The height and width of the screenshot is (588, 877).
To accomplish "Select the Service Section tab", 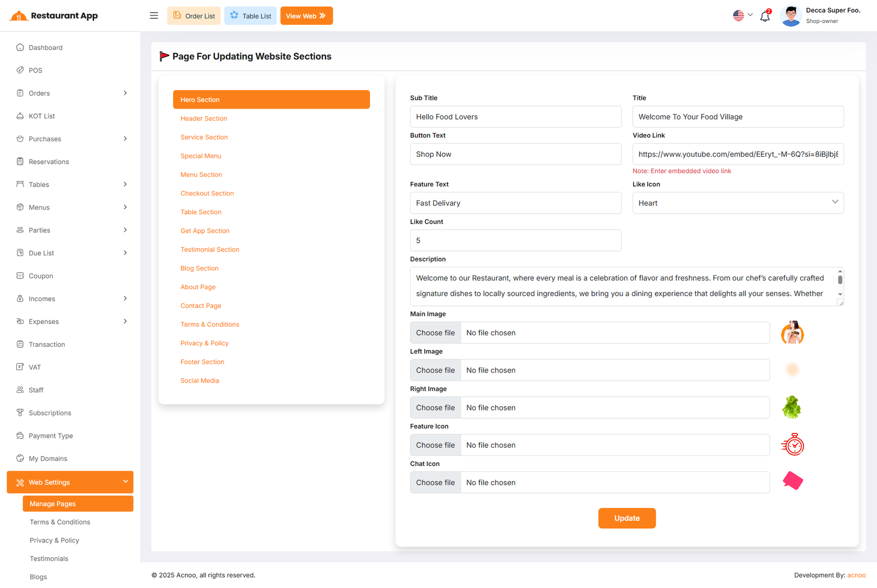I will pyautogui.click(x=204, y=138).
